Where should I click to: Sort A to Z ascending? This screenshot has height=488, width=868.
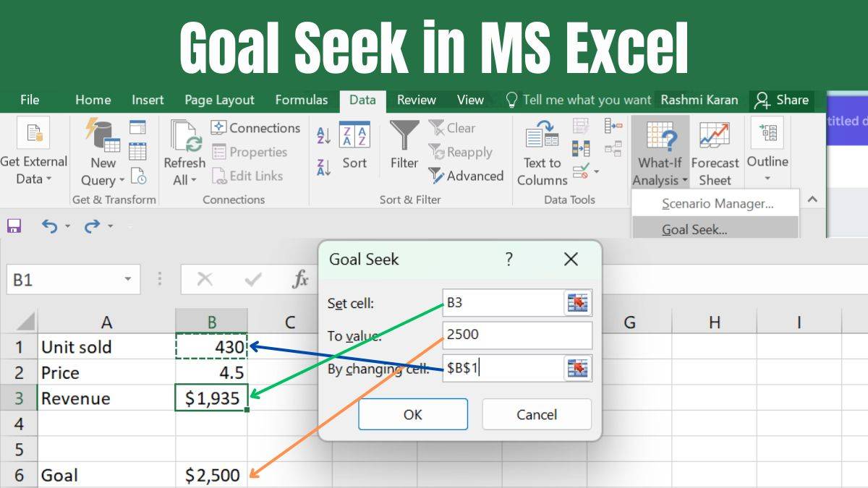pos(324,135)
